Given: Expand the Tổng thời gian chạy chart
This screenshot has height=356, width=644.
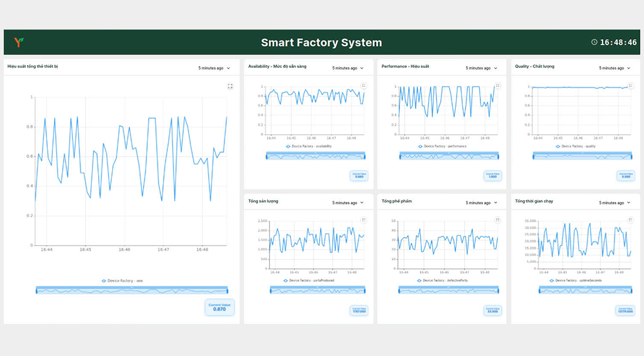Looking at the screenshot, I should (631, 220).
